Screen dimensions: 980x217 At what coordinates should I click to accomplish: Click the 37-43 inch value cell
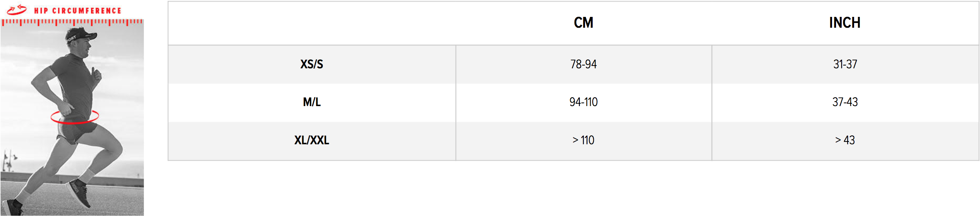click(845, 102)
